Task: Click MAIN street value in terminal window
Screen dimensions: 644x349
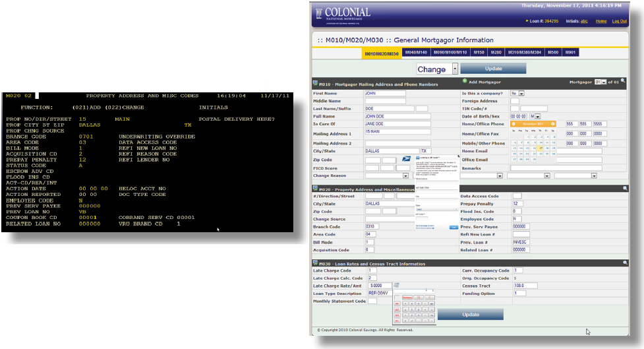Action: (123, 119)
